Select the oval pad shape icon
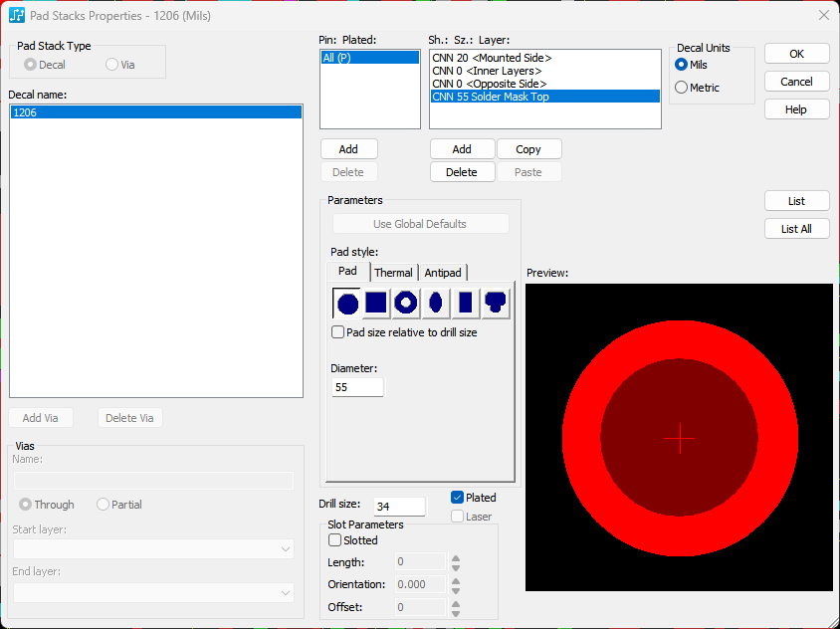This screenshot has height=629, width=840. point(436,304)
